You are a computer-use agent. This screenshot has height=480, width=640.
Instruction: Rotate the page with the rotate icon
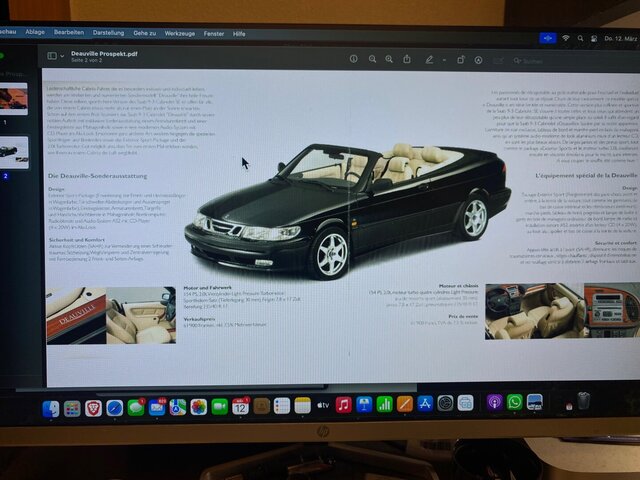point(461,60)
